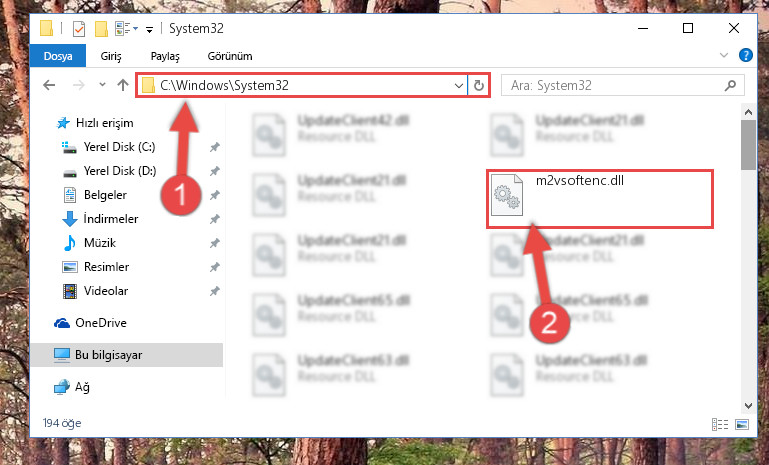
Task: Expand the address bar history dropdown
Action: 459,86
